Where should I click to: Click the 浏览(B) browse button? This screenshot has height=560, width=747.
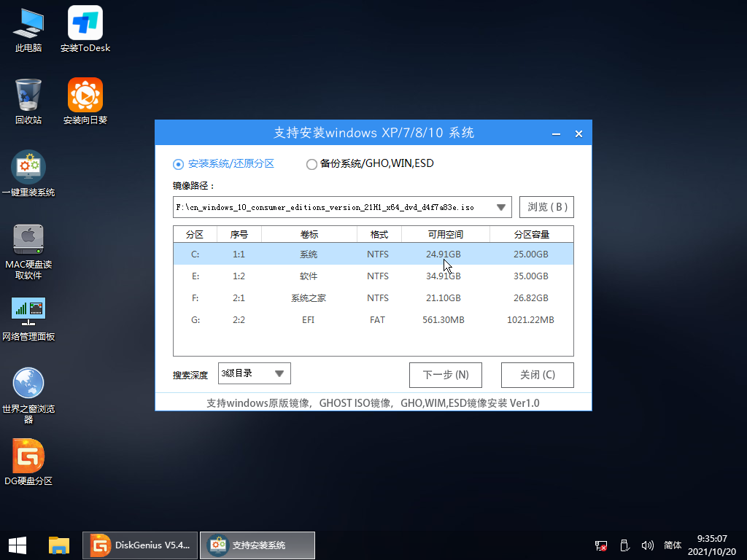click(x=546, y=207)
